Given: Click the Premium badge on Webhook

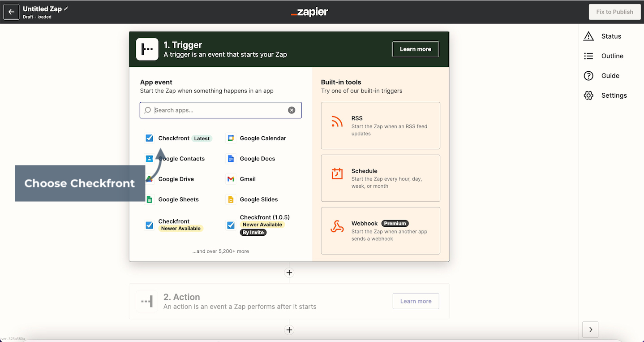Looking at the screenshot, I should tap(395, 223).
